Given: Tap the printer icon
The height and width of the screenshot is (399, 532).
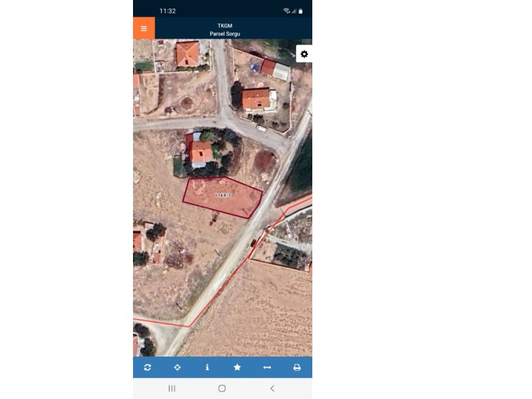Looking at the screenshot, I should pos(297,367).
